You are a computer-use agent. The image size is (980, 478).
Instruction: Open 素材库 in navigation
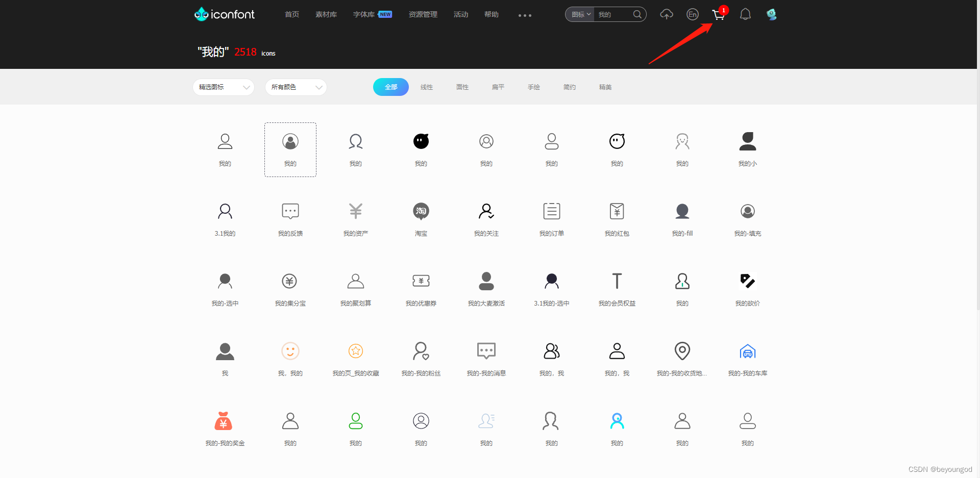tap(326, 14)
